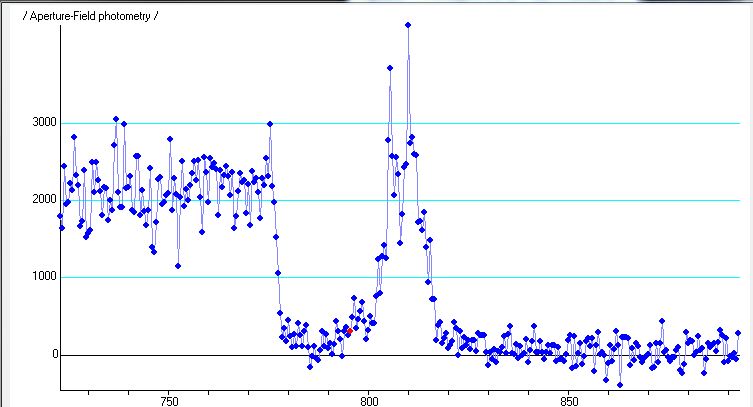Click the 750 x-axis label
Screen dimensions: 753x407
coord(168,398)
